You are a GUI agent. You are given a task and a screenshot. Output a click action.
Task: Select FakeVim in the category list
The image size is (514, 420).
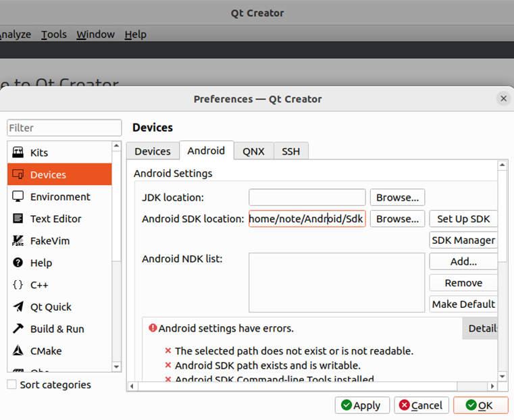[59, 241]
